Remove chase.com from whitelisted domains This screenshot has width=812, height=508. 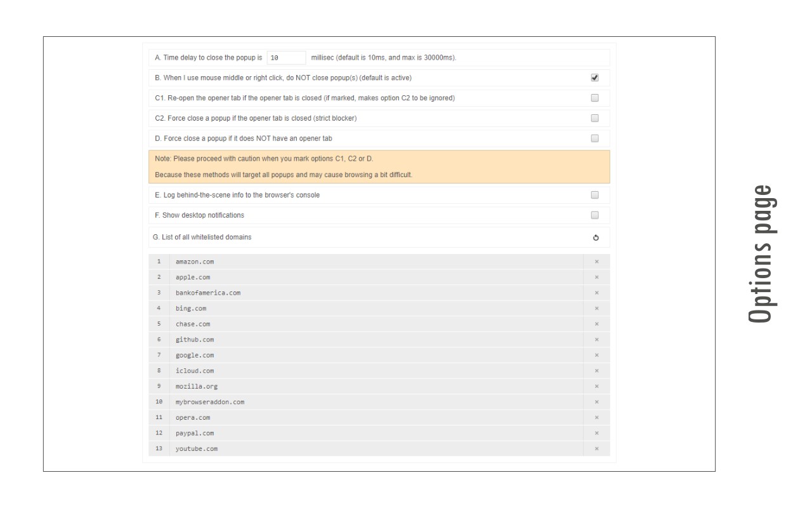596,324
